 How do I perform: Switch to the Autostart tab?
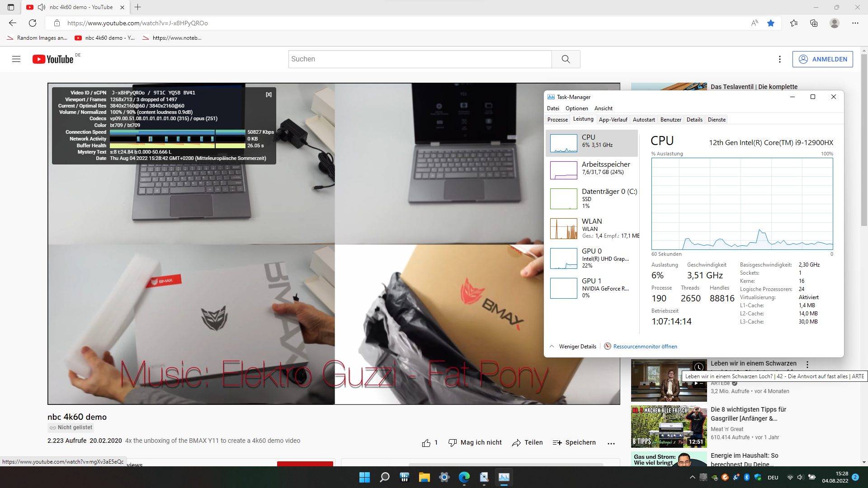(x=644, y=120)
